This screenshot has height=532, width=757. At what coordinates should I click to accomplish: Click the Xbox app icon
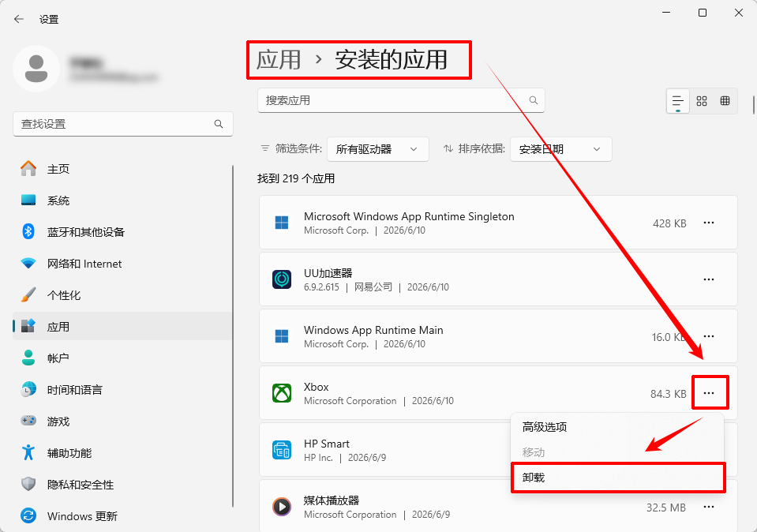(x=282, y=393)
